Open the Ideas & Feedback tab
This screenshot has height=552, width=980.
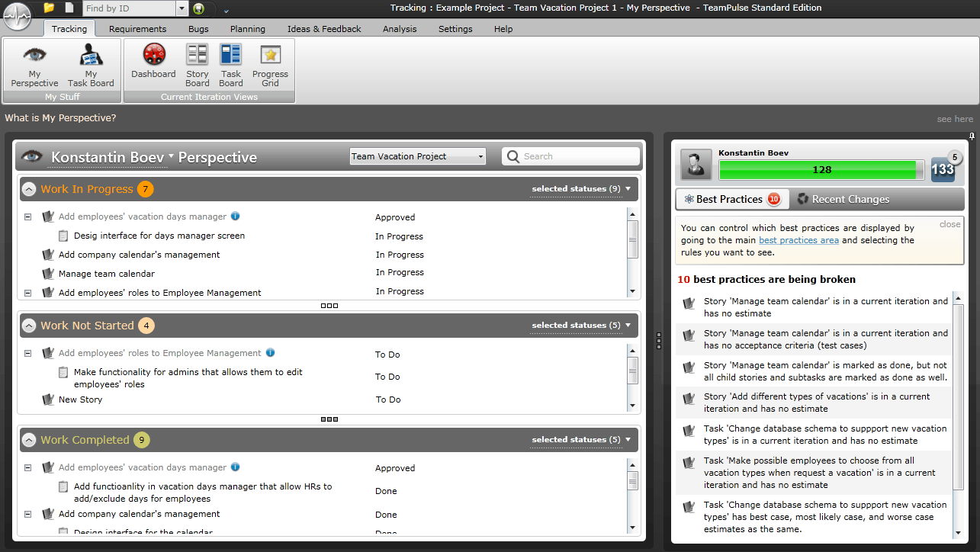[324, 29]
